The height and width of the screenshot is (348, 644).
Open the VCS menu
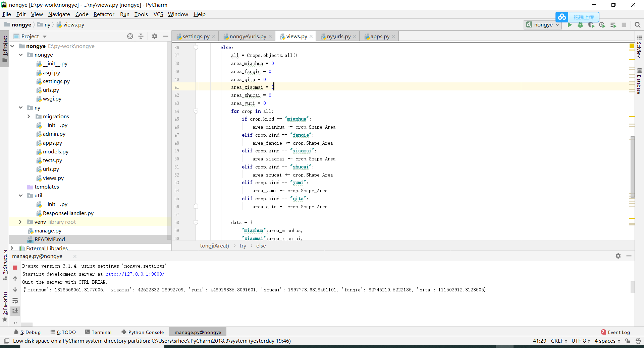point(158,14)
